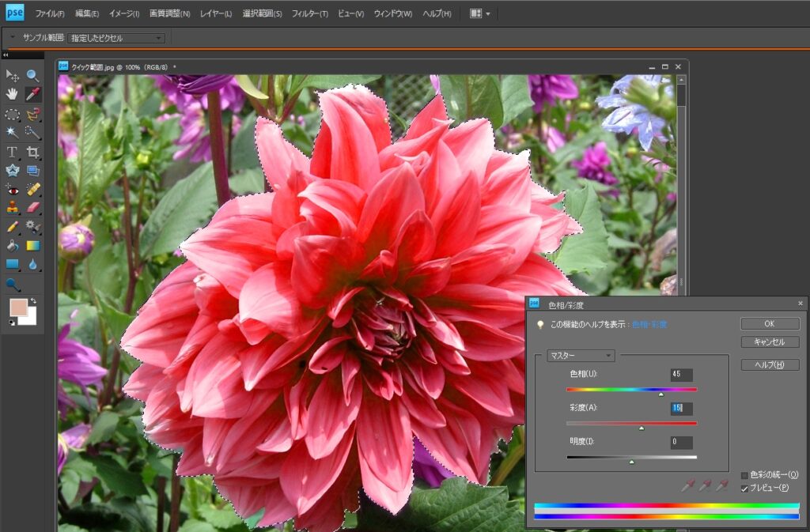Viewport: 810px width, 532px height.
Task: Open the 画質調整 menu
Action: [169, 13]
